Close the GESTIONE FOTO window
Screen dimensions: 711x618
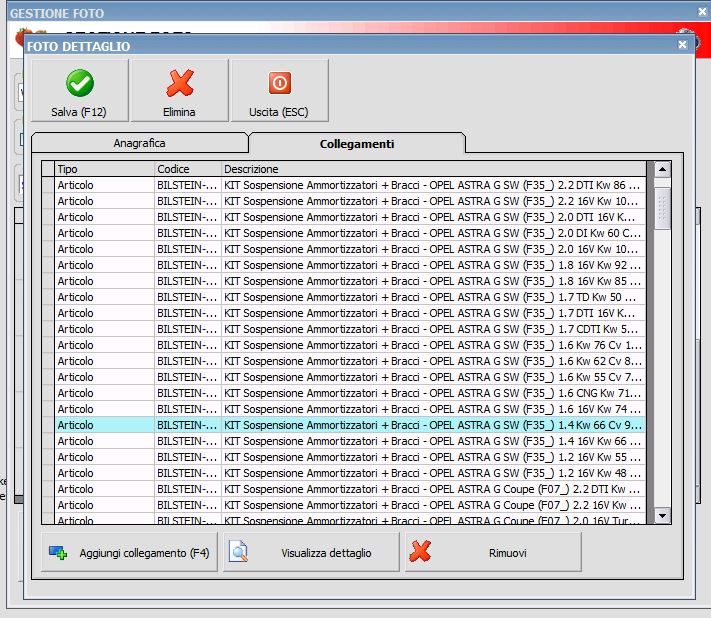click(x=702, y=11)
